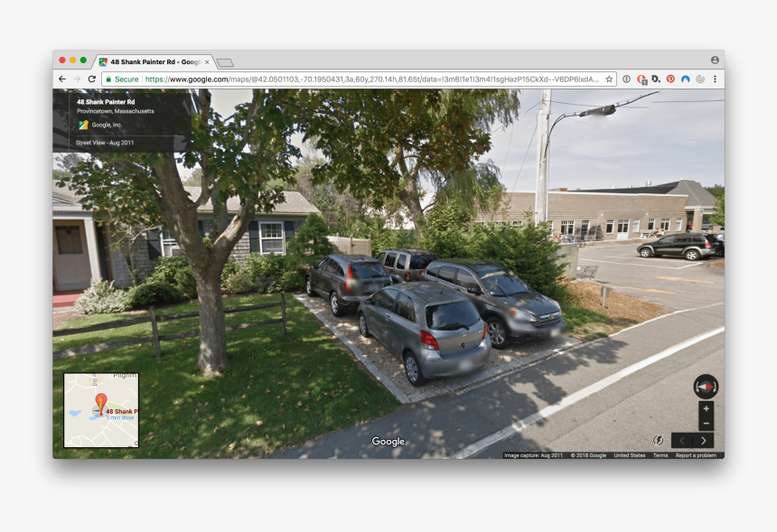
Task: Click the lightning bolt icon
Action: pyautogui.click(x=658, y=440)
